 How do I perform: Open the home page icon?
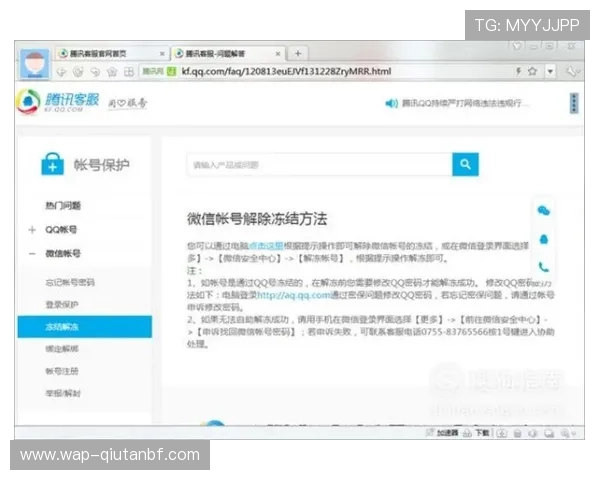[x=112, y=72]
